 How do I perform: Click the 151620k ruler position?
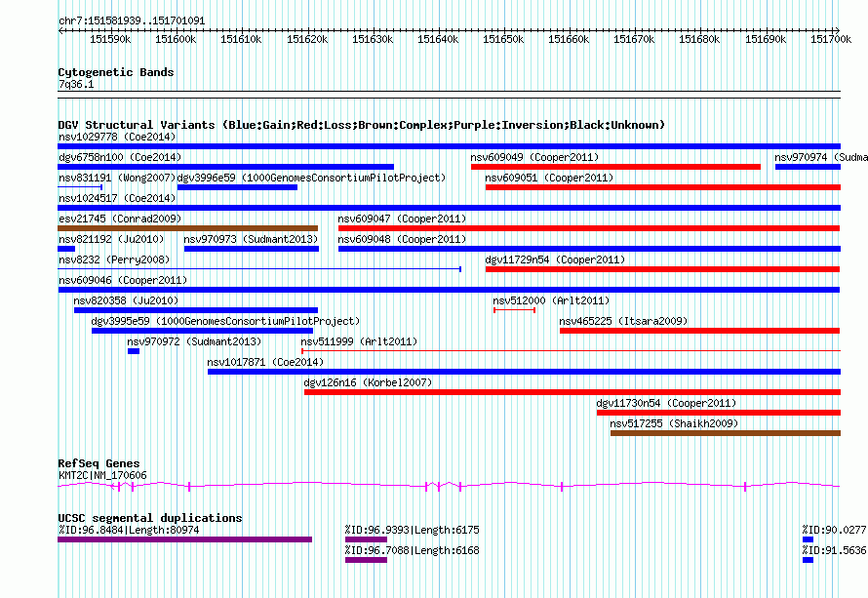[x=307, y=39]
